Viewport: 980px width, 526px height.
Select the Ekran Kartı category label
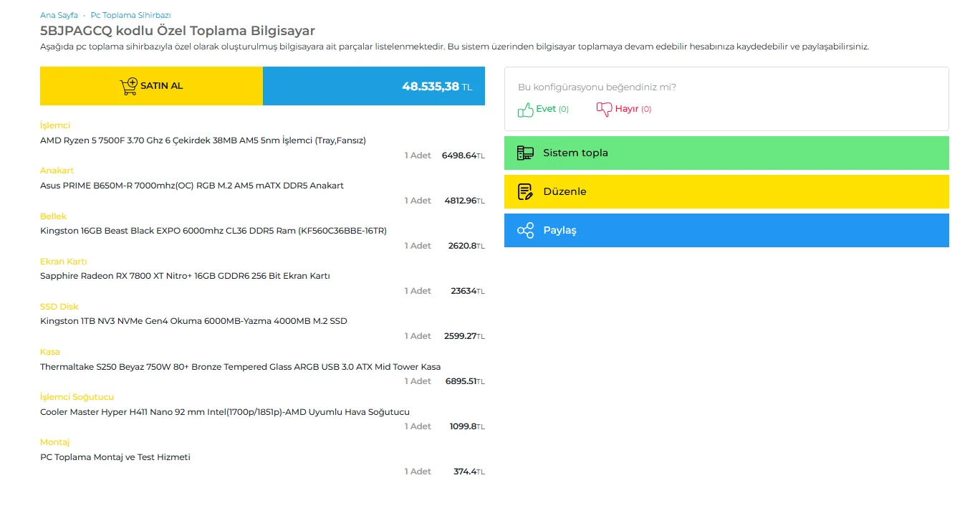(x=64, y=262)
